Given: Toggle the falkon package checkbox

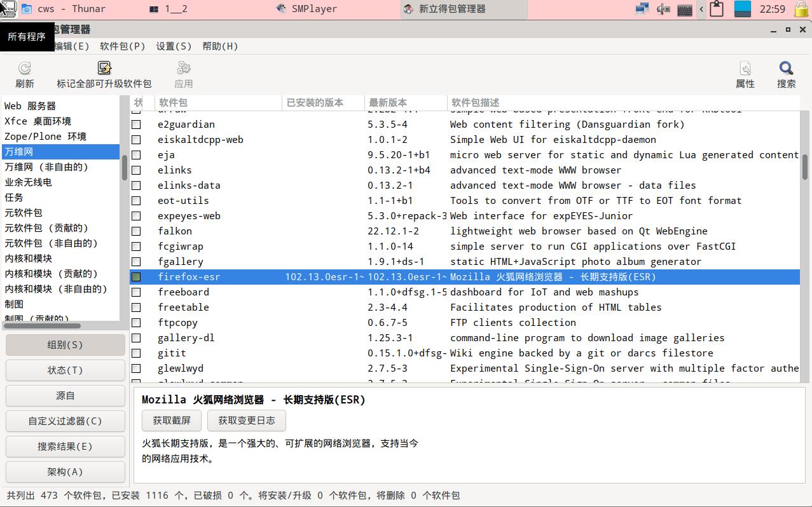Looking at the screenshot, I should [136, 231].
